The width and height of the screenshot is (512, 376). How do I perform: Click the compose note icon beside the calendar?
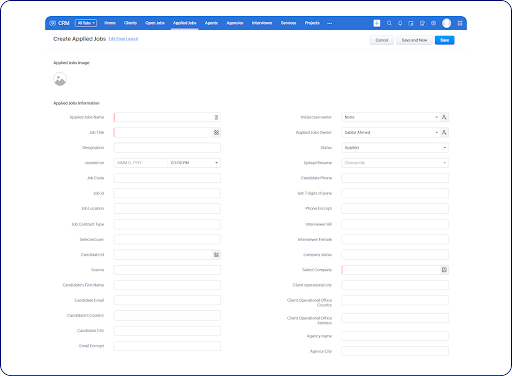tap(422, 23)
